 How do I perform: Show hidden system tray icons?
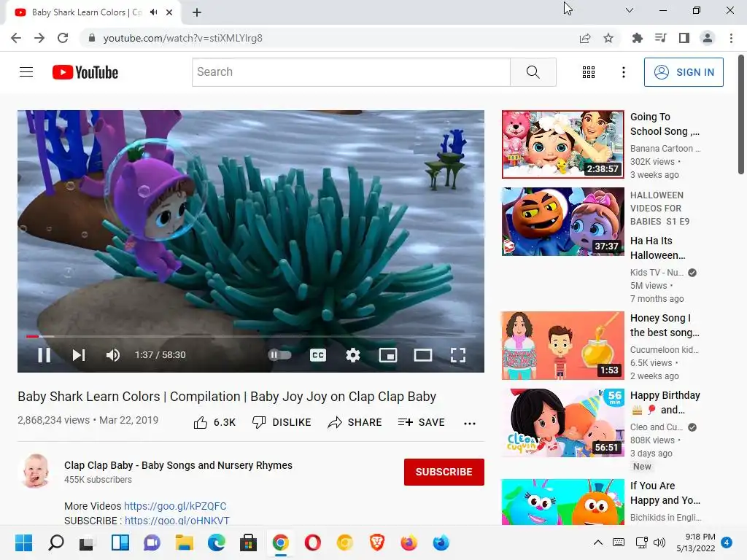pyautogui.click(x=598, y=542)
